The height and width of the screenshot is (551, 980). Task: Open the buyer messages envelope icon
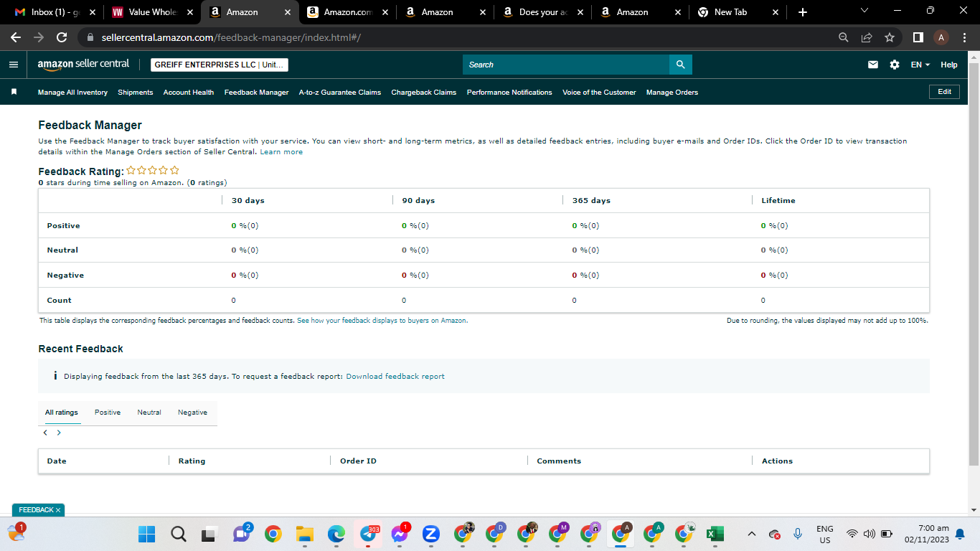[x=873, y=65]
